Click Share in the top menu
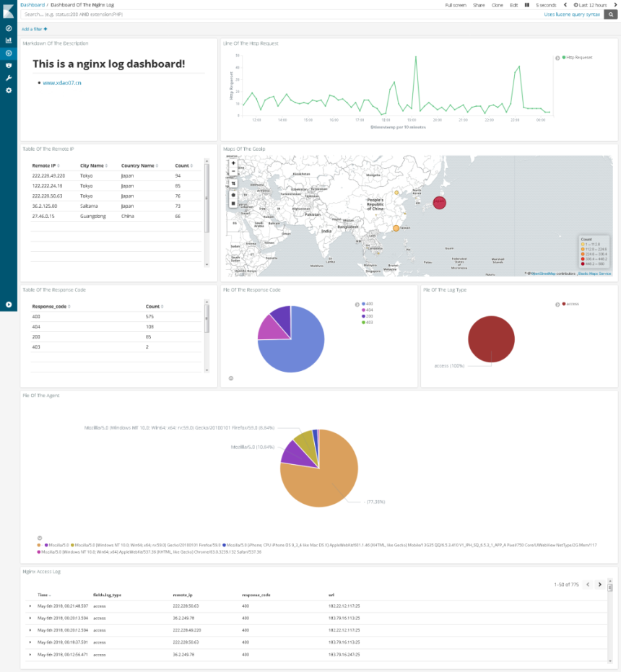Viewport: 621px width, 672px height. pyautogui.click(x=479, y=5)
